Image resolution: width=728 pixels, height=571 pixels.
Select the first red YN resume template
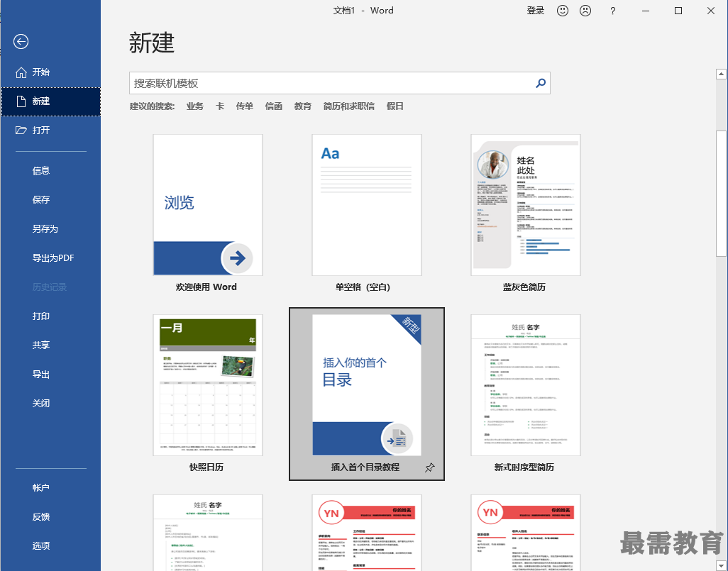coord(367,533)
